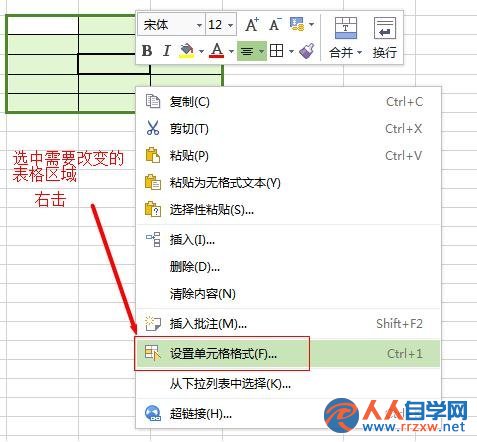Click the font color A icon
The height and width of the screenshot is (442, 477).
coord(217,51)
